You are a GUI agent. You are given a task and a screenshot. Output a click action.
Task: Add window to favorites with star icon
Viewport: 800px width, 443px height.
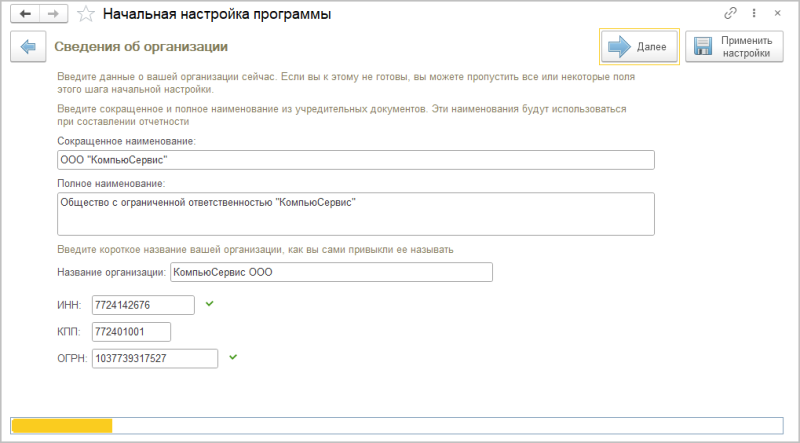[87, 15]
